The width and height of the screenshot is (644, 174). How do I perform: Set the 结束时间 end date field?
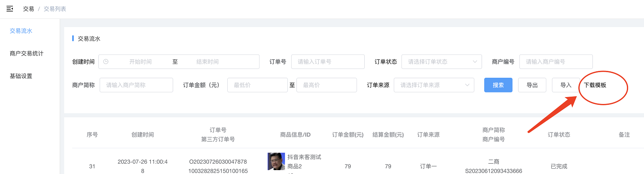tap(208, 61)
